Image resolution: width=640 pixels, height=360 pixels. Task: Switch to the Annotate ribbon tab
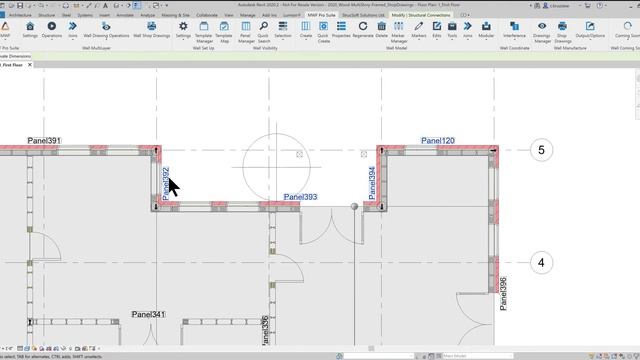[125, 15]
